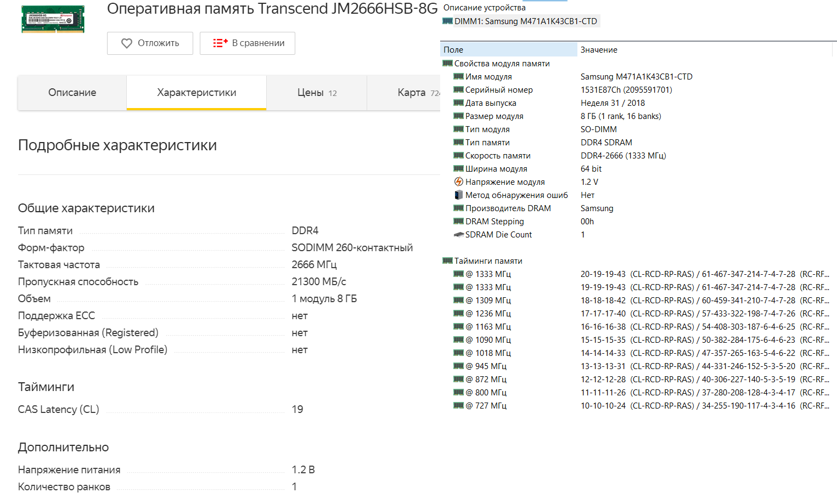Click the icon beside @ 727 МГц
Image resolution: width=837 pixels, height=504 pixels.
(x=459, y=405)
